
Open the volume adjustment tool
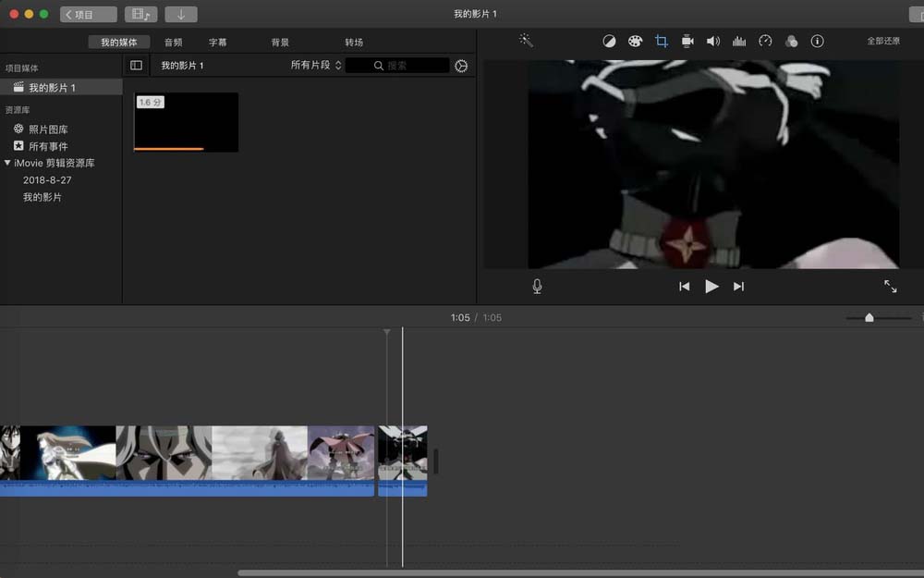pos(712,41)
